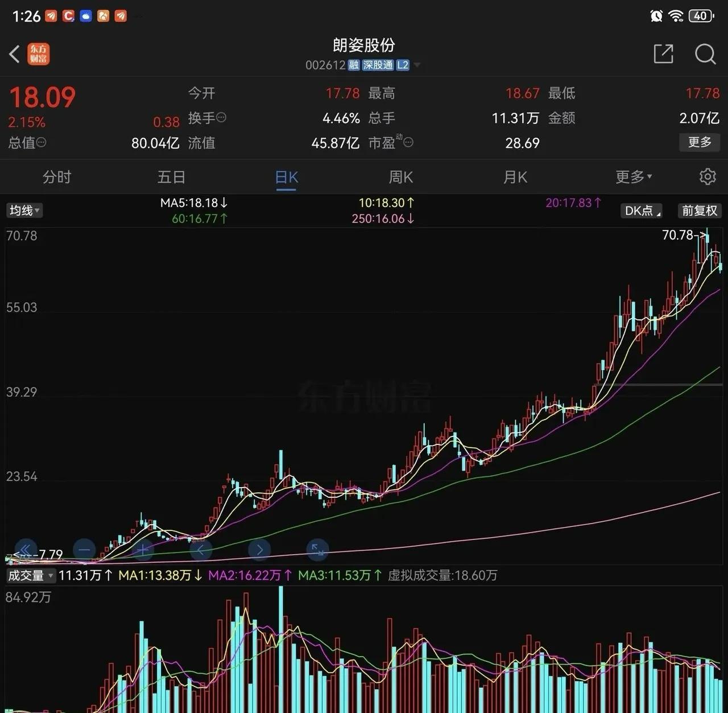
Task: Tap the 市盈 info circle icon
Action: coord(408,142)
